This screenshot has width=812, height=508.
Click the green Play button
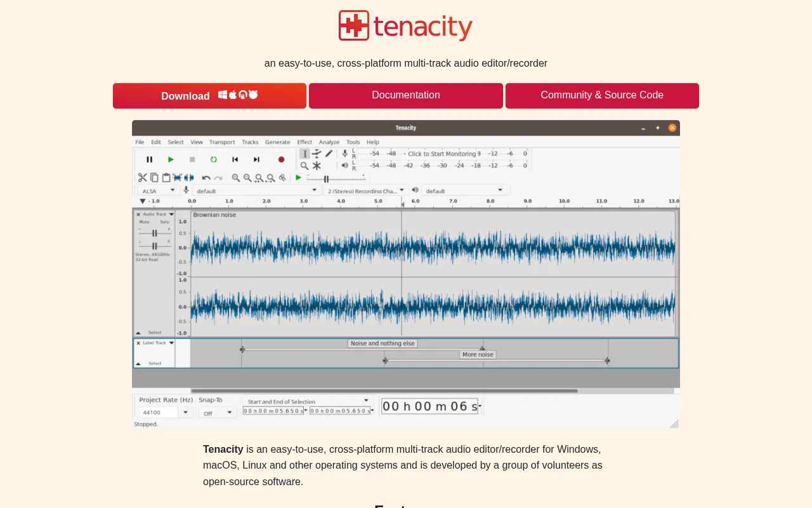coord(171,159)
